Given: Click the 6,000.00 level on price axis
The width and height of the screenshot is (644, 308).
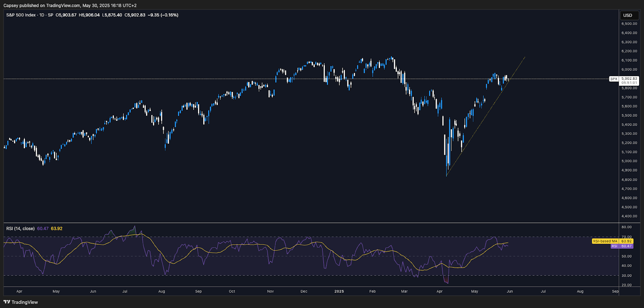Looking at the screenshot, I should 629,70.
